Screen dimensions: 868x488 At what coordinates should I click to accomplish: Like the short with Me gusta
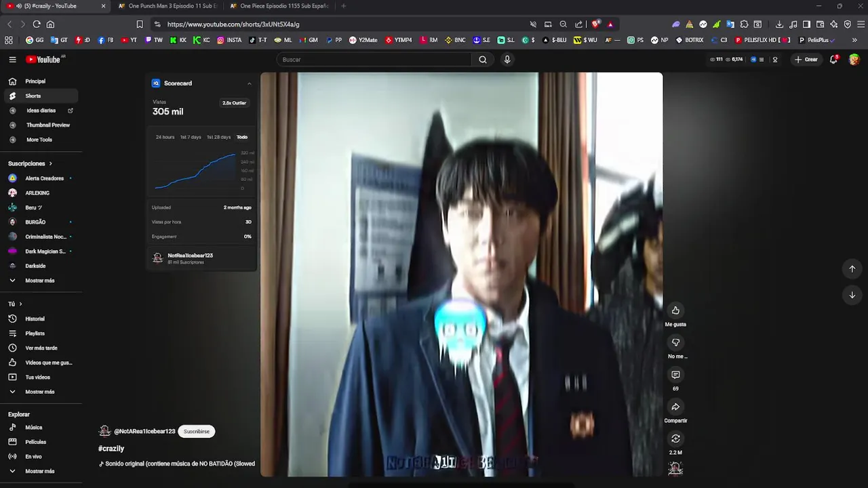[x=675, y=310]
